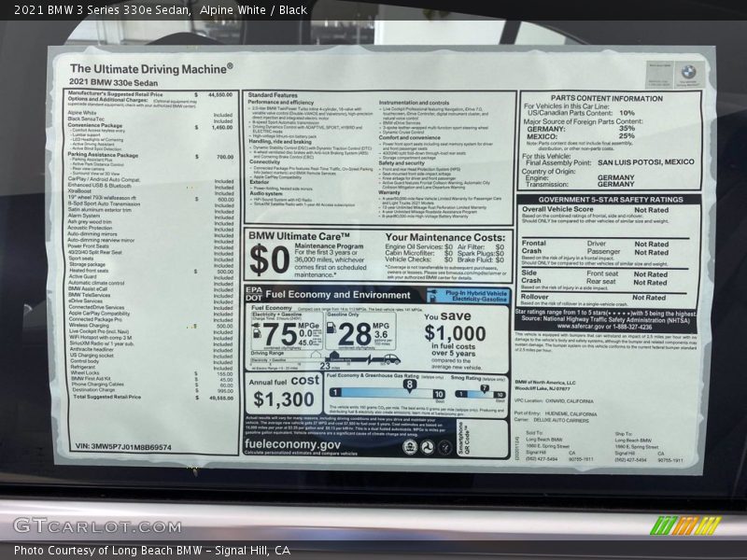Click the 'Side Crash' rating label
747x560 pixels.
pos(530,276)
